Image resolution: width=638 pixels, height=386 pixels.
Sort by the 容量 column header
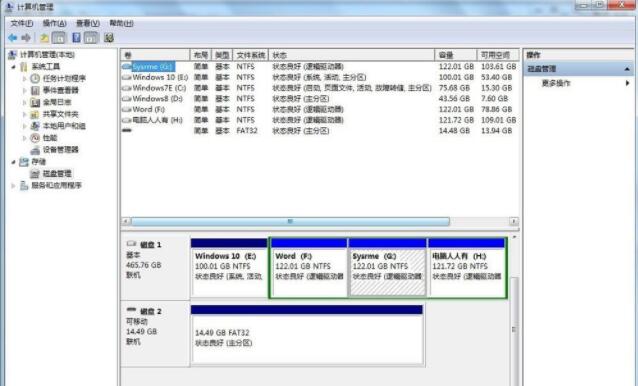click(x=455, y=55)
